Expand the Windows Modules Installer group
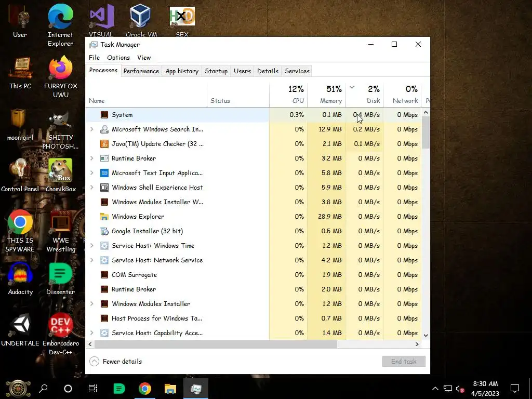This screenshot has width=532, height=399. (91, 304)
